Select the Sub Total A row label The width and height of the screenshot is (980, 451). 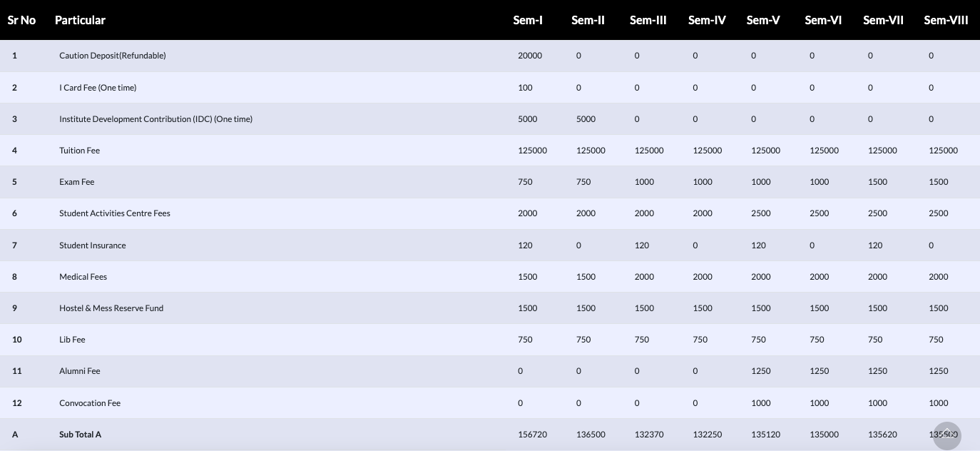[x=80, y=434]
